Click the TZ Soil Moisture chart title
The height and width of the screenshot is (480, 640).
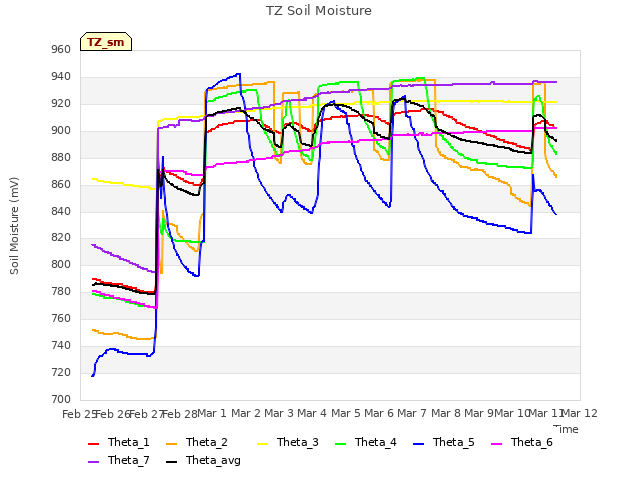[x=319, y=11]
